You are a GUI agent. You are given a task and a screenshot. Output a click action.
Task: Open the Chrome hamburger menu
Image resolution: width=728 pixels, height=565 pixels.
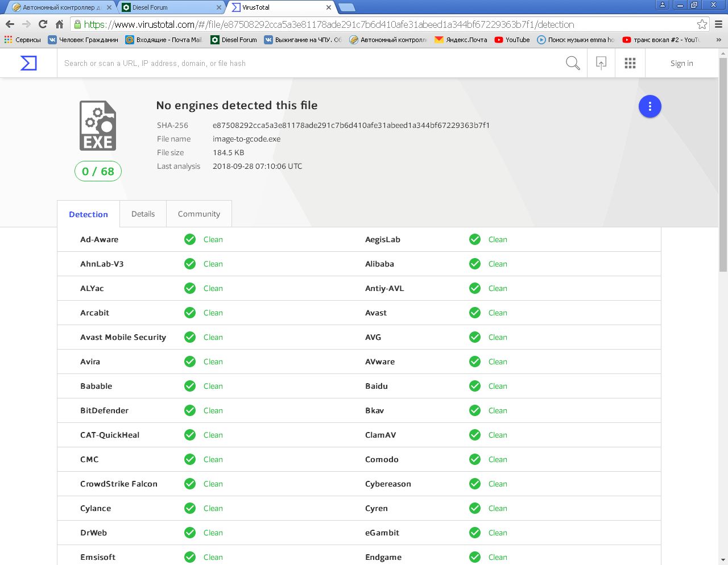(x=718, y=24)
